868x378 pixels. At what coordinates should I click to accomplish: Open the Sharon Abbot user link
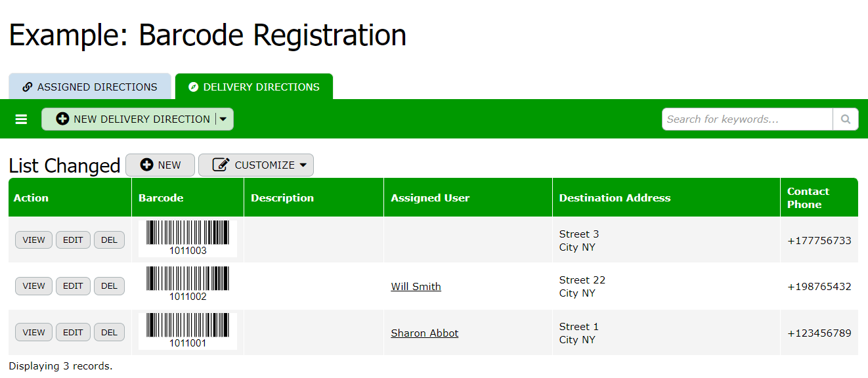pyautogui.click(x=424, y=333)
